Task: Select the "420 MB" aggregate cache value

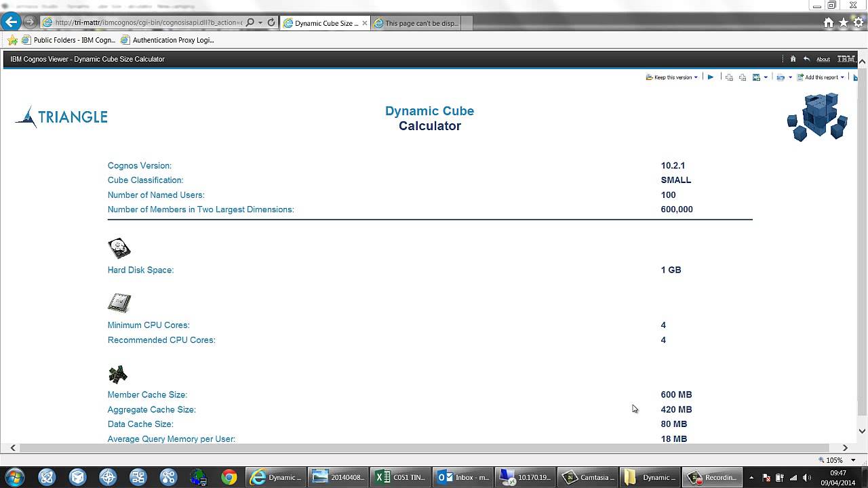Action: (676, 409)
